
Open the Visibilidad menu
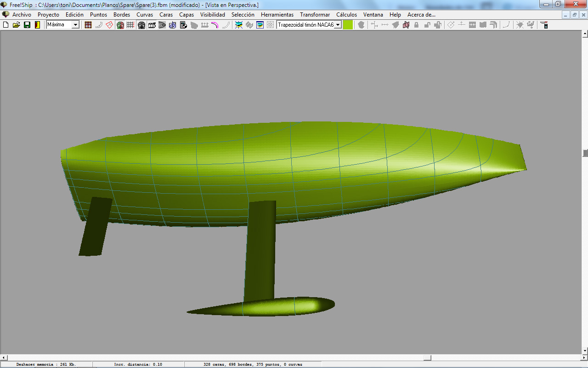click(x=212, y=15)
